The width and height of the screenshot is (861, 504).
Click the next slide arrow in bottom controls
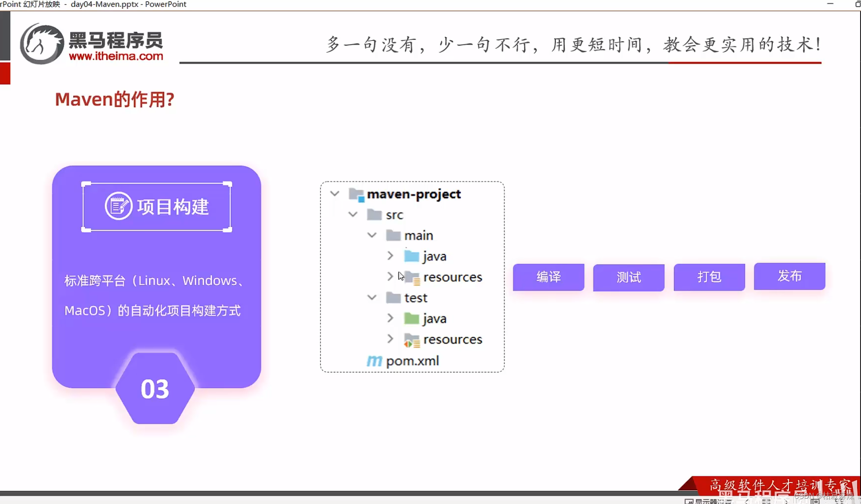pos(786,501)
